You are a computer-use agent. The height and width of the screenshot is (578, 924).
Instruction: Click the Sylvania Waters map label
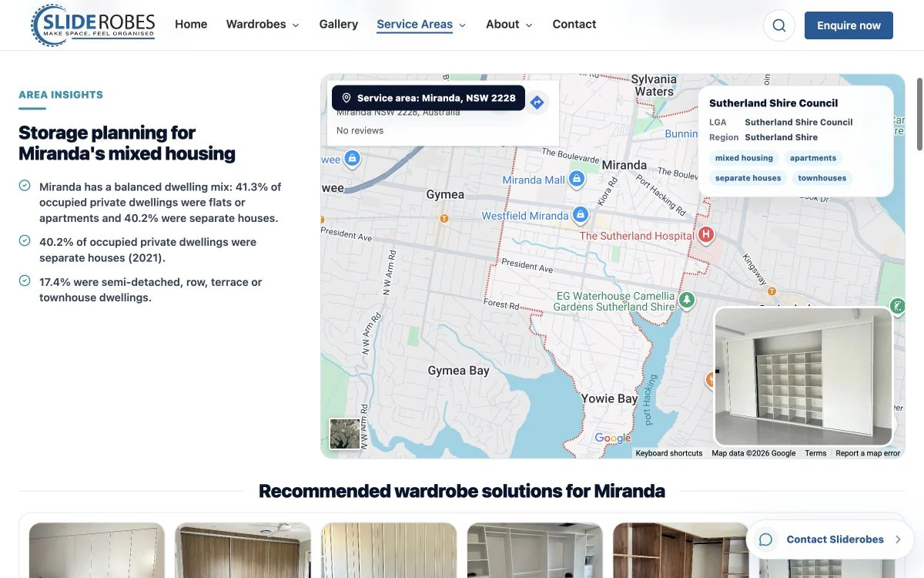654,85
